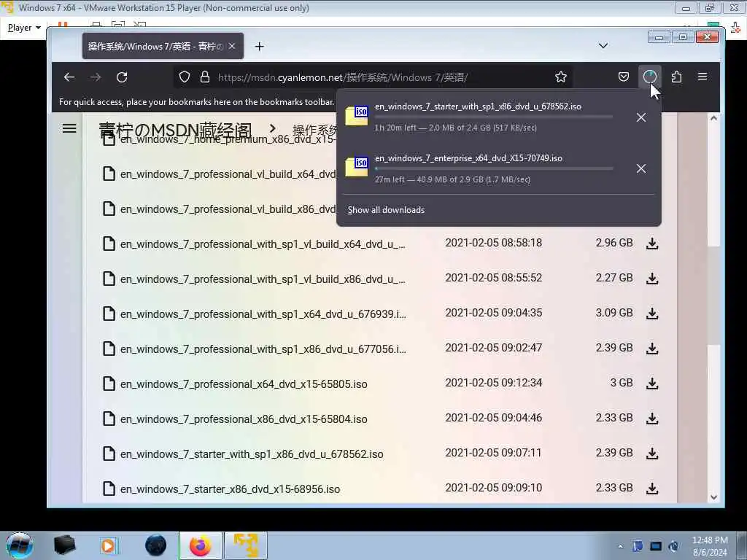Open professional_with_sp1_x64_dvd_u_676939 link
This screenshot has width=747, height=560.
click(x=263, y=314)
